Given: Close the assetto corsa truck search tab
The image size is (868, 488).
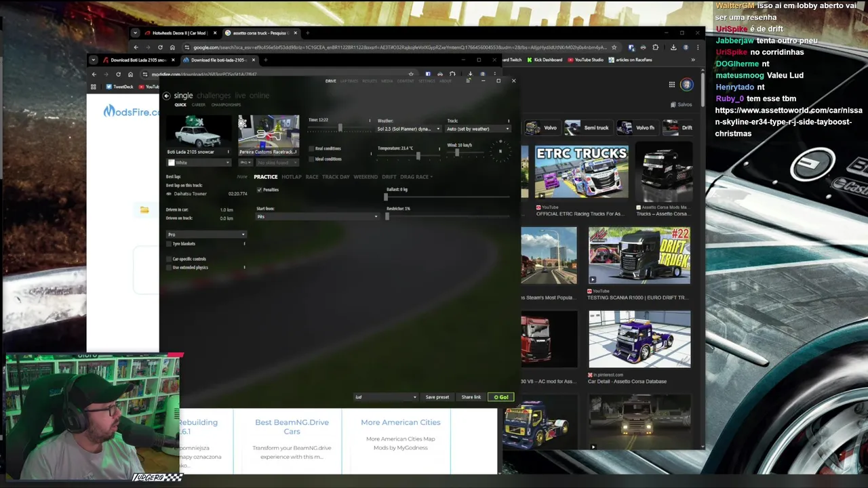Looking at the screenshot, I should [x=295, y=33].
